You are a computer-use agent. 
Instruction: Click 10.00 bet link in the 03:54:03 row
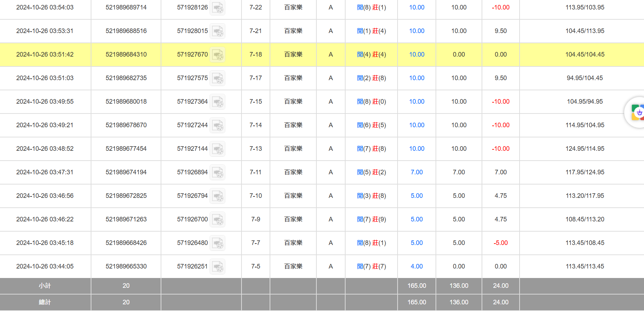417,7
